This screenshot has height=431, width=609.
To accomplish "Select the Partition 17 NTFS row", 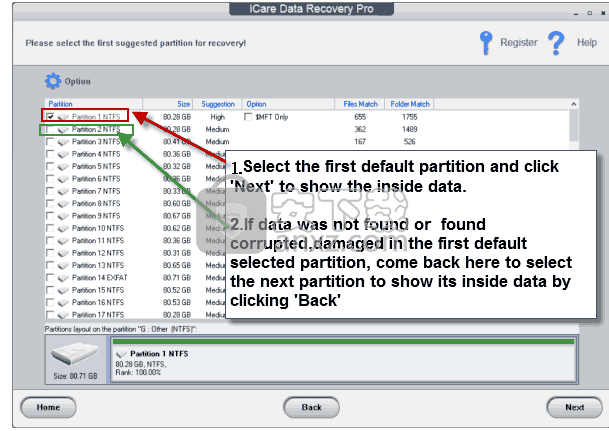I will (x=134, y=315).
